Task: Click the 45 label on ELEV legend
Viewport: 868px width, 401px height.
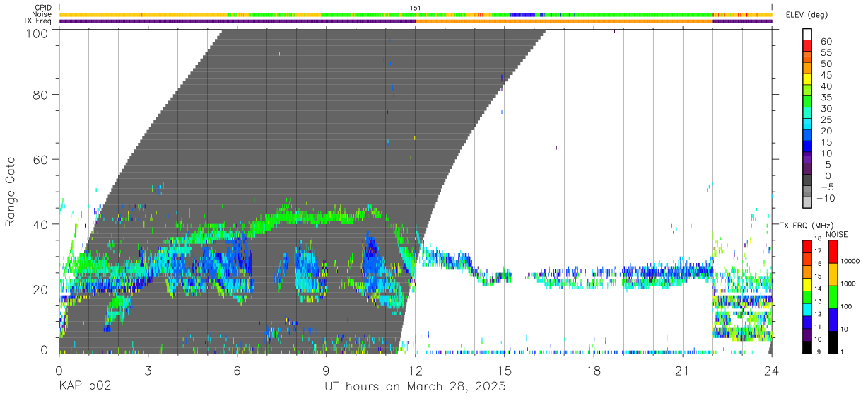Action: click(826, 76)
